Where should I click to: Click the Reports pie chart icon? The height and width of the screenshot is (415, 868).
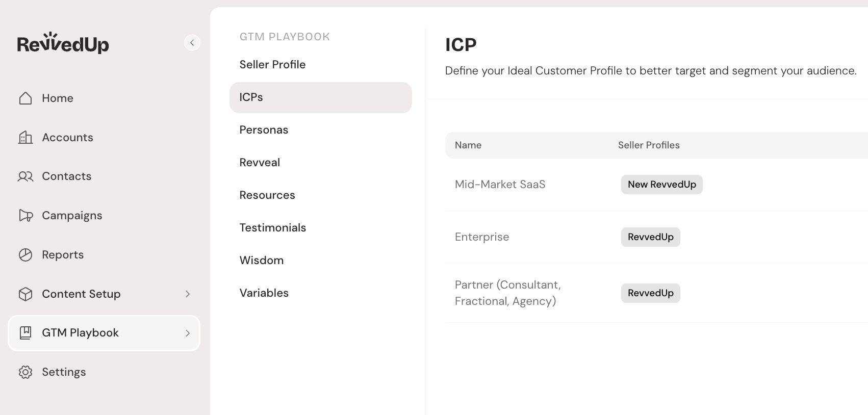click(25, 255)
